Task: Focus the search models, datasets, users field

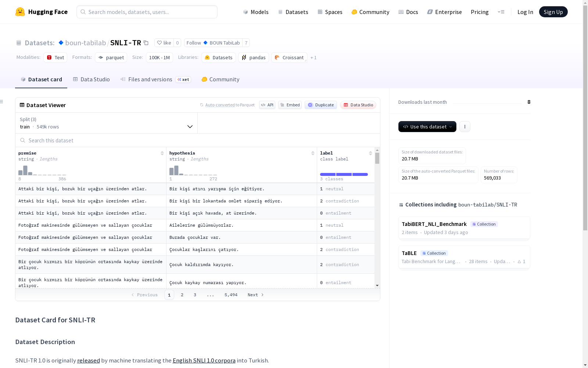Action: click(x=147, y=12)
